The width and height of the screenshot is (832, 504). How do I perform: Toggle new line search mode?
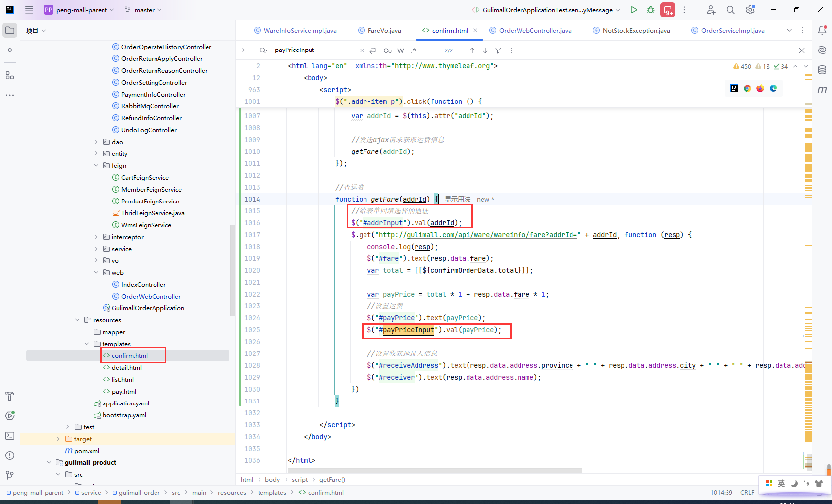click(x=373, y=50)
